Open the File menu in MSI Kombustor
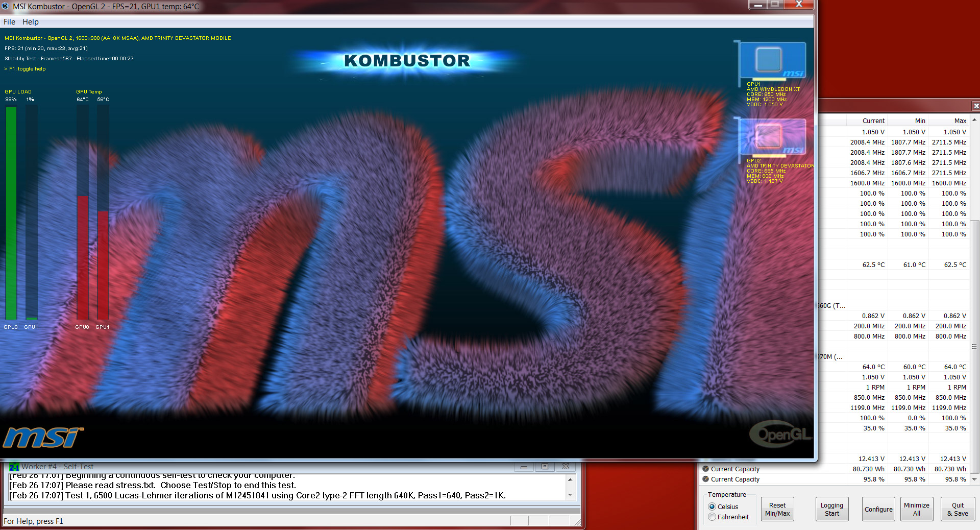 click(9, 22)
